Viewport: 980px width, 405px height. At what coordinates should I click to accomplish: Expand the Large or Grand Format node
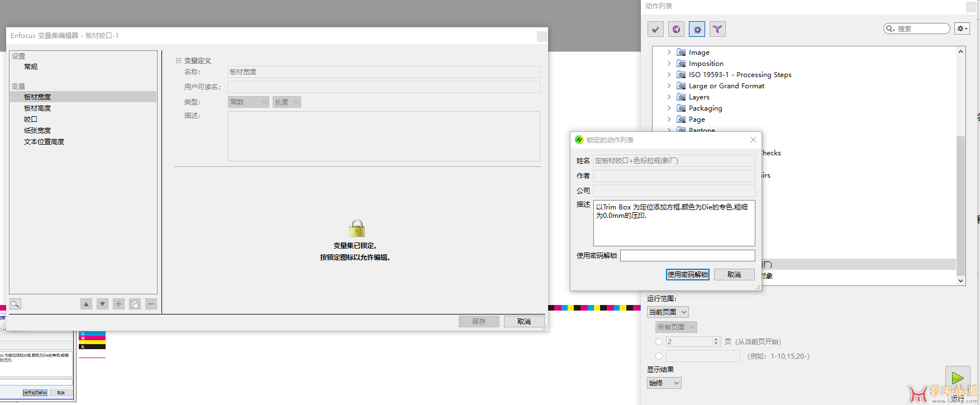click(669, 85)
